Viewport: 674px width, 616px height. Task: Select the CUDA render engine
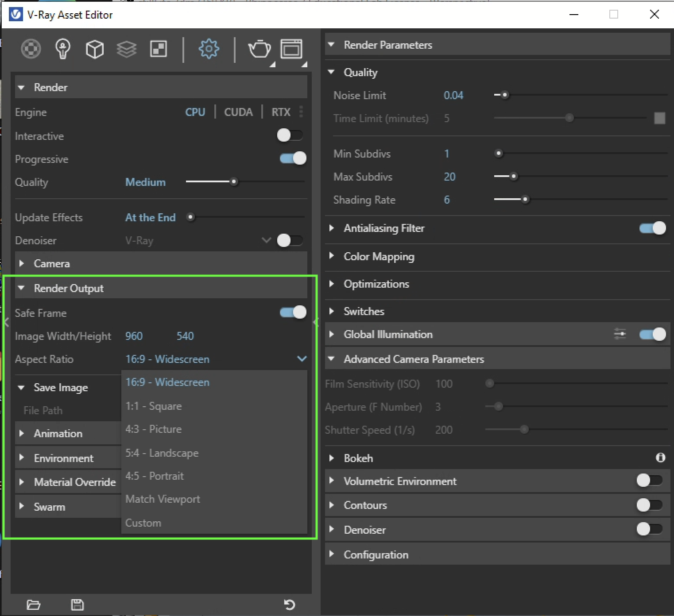(x=238, y=112)
